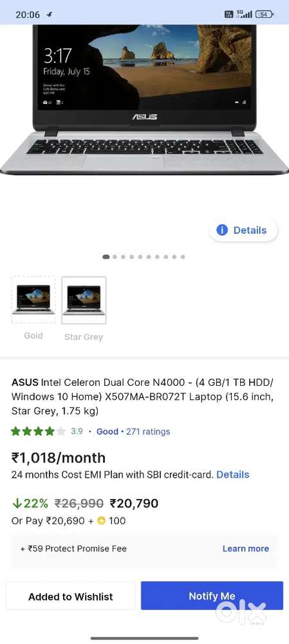
Task: Open Learn more about Protect Promise Fee
Action: point(245,548)
